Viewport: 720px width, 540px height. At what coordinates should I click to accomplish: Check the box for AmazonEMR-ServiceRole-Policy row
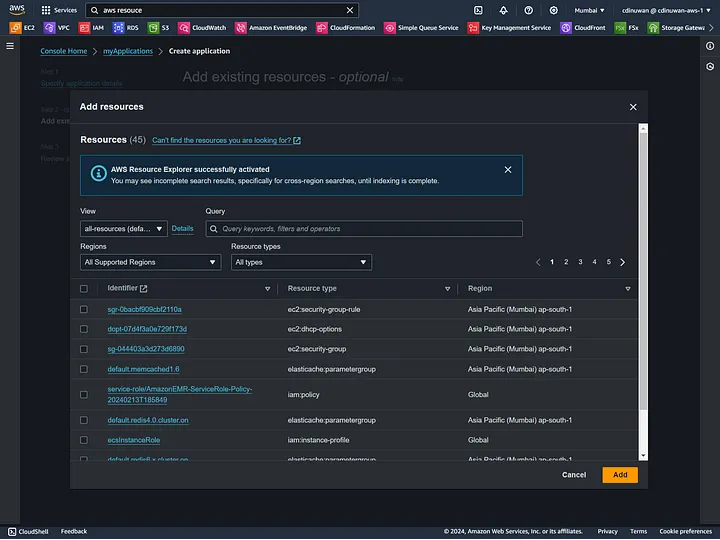(x=84, y=395)
